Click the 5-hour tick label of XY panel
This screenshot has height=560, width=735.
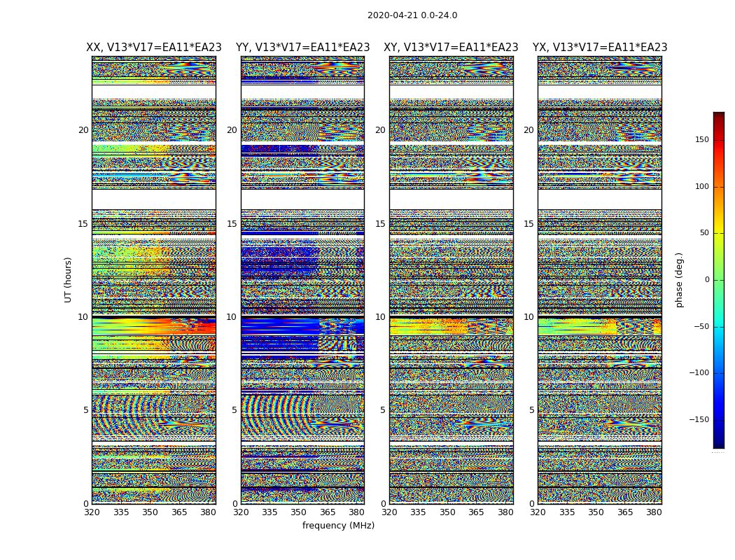(x=383, y=410)
